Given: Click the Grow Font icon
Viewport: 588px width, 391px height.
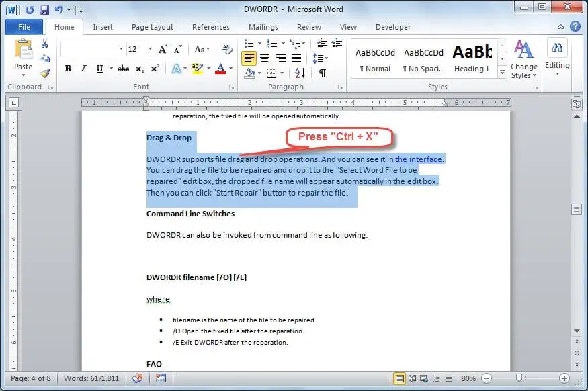Looking at the screenshot, I should point(163,49).
